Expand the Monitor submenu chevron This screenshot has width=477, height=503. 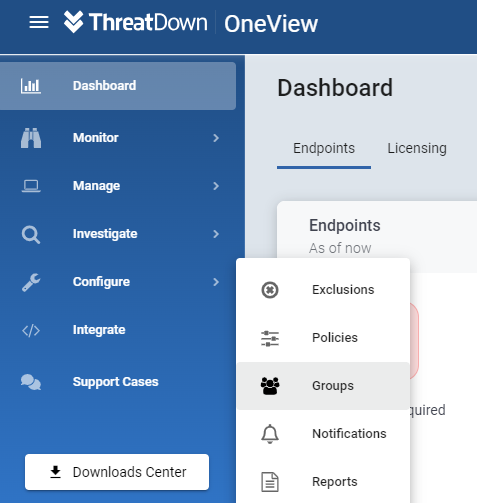click(216, 138)
